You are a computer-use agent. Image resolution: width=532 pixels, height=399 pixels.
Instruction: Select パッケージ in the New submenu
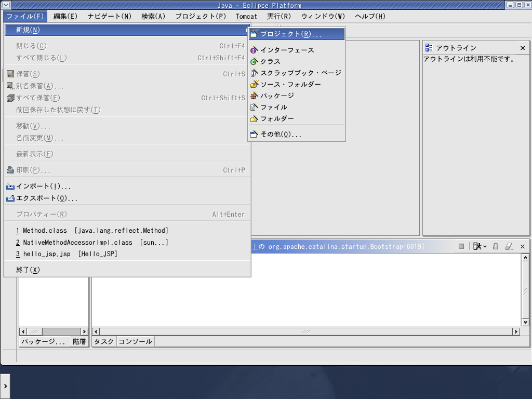pos(297,96)
